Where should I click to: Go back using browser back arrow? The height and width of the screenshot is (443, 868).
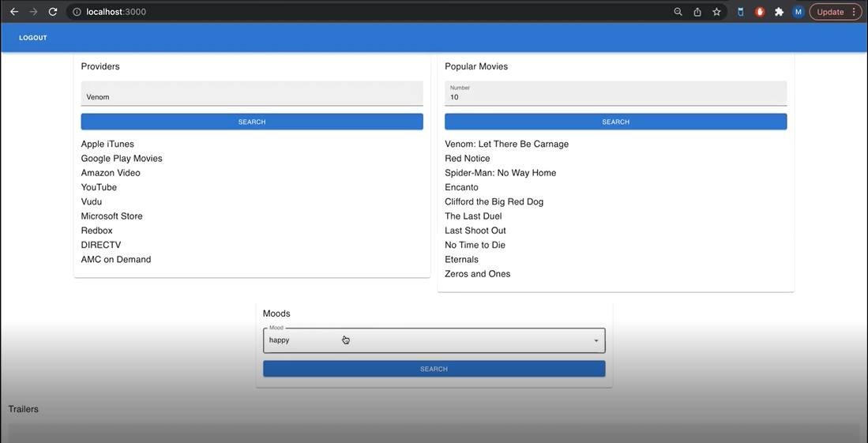[x=14, y=12]
